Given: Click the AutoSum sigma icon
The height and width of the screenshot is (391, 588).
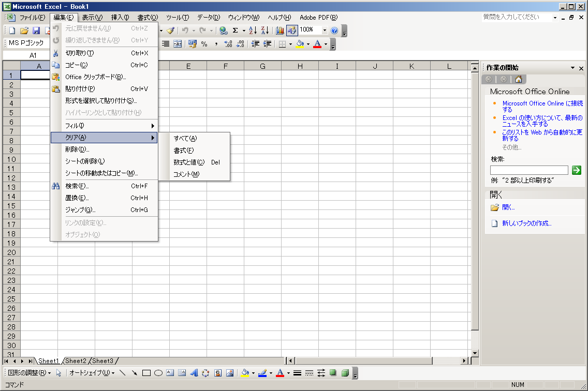Looking at the screenshot, I should [x=235, y=31].
